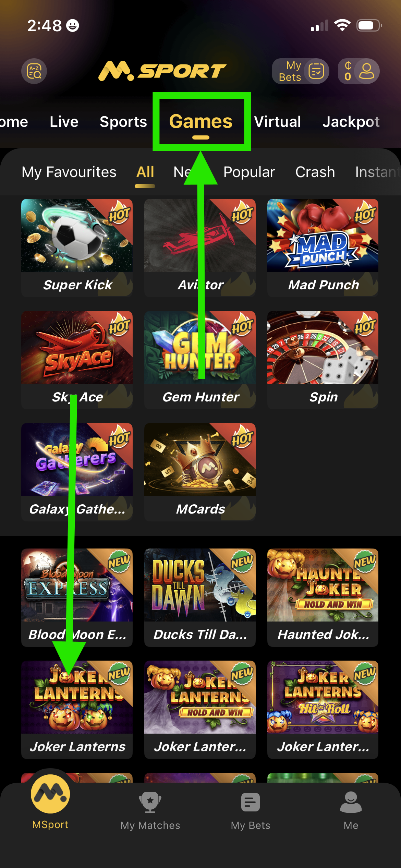Show My Favourites games
The image size is (401, 868).
coord(69,172)
